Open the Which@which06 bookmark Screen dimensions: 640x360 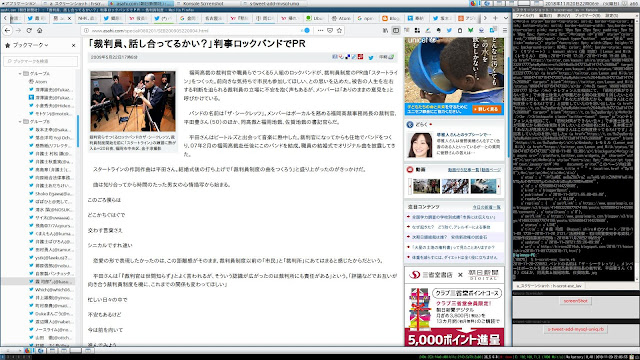tap(51, 290)
